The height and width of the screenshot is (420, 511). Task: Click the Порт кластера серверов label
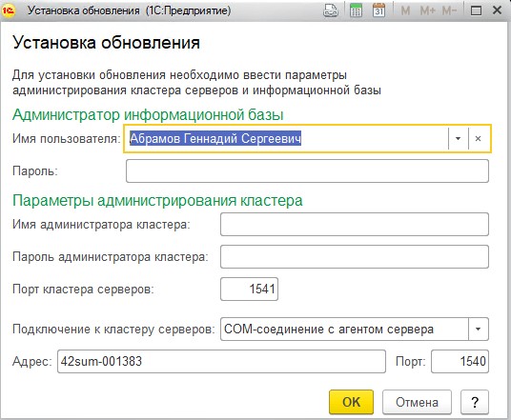(x=83, y=290)
